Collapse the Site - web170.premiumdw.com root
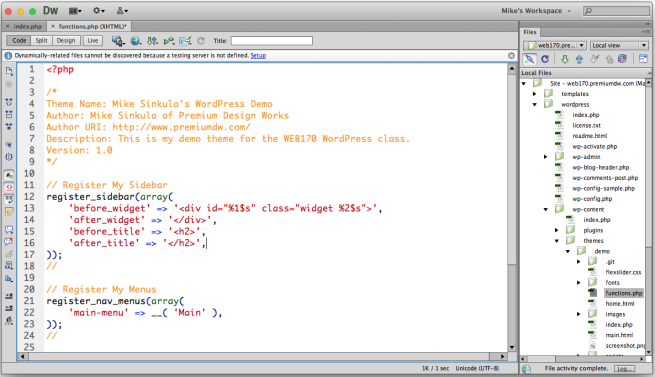 click(x=524, y=84)
